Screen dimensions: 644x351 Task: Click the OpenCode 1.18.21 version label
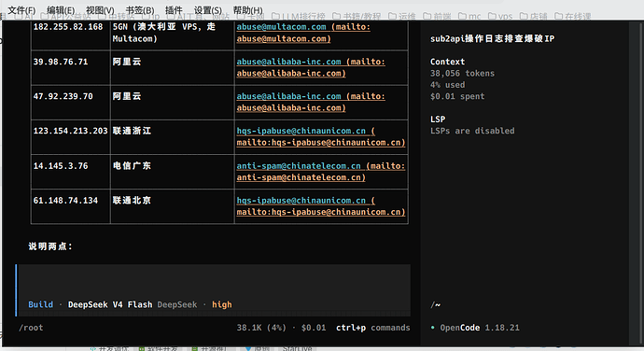point(480,328)
